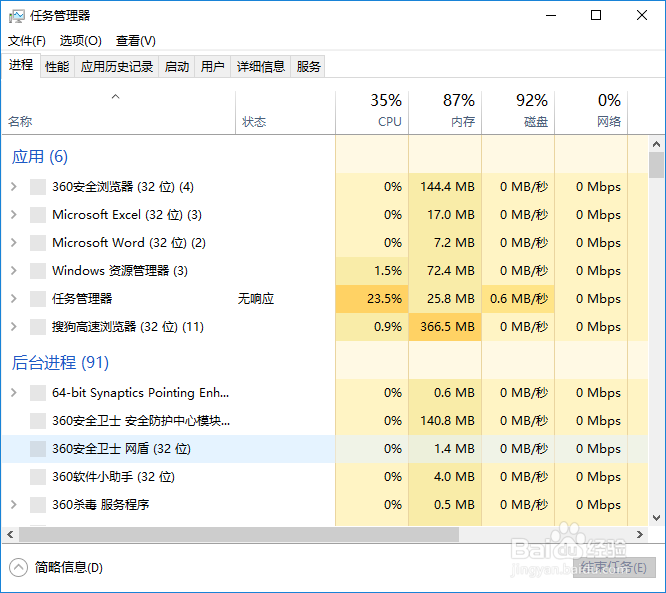Click the Microsoft Word process icon

[38, 243]
